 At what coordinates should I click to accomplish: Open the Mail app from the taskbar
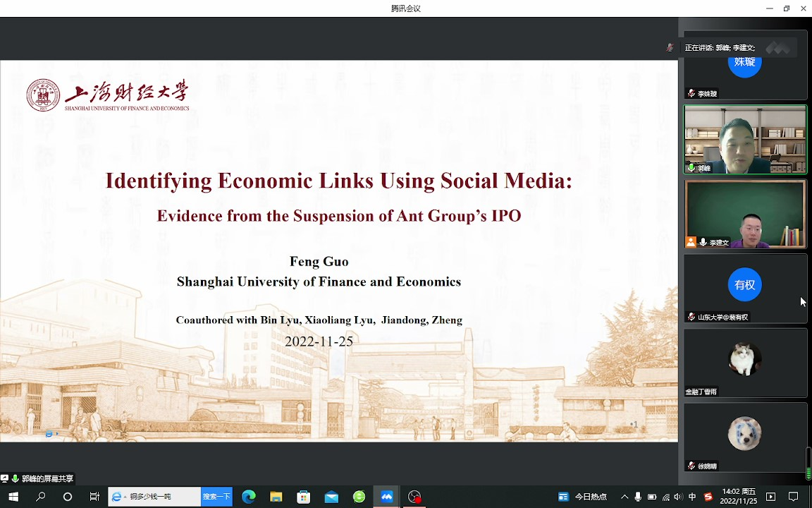(x=331, y=497)
